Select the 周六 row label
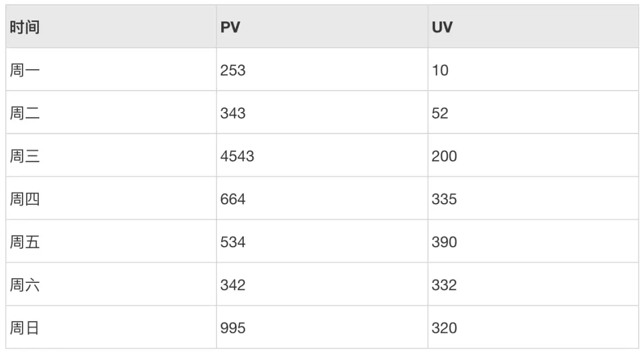 tap(24, 285)
